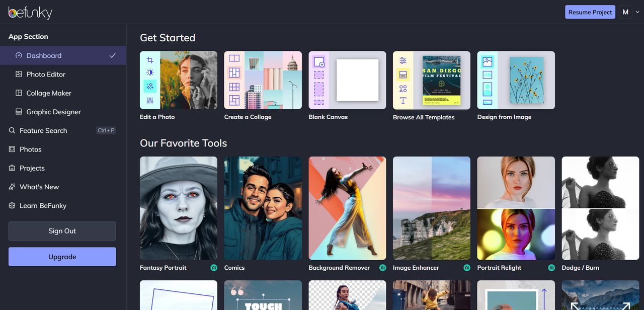This screenshot has height=310, width=644.
Task: Click the highlighted effects icon on Edit a Photo card
Action: point(150,87)
